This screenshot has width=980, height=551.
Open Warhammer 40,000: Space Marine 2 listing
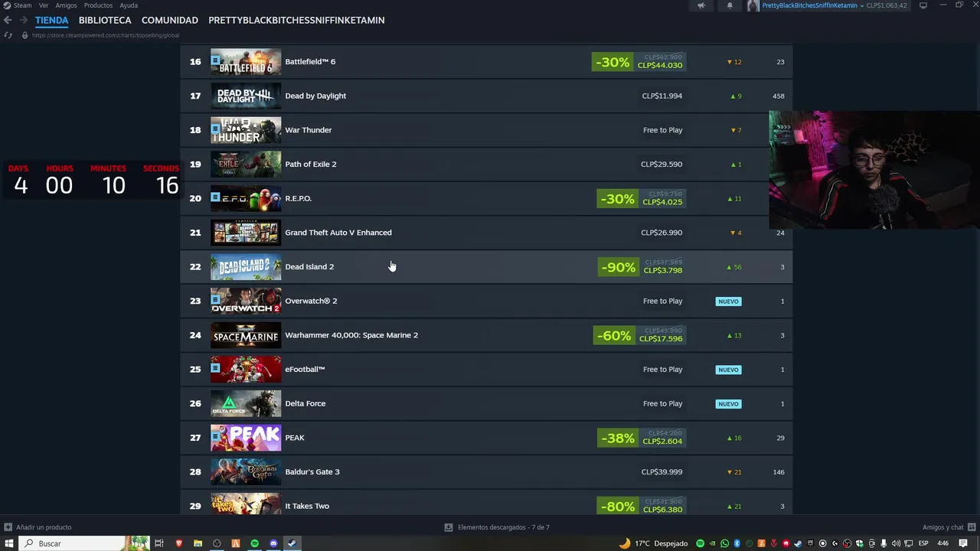[486, 334]
